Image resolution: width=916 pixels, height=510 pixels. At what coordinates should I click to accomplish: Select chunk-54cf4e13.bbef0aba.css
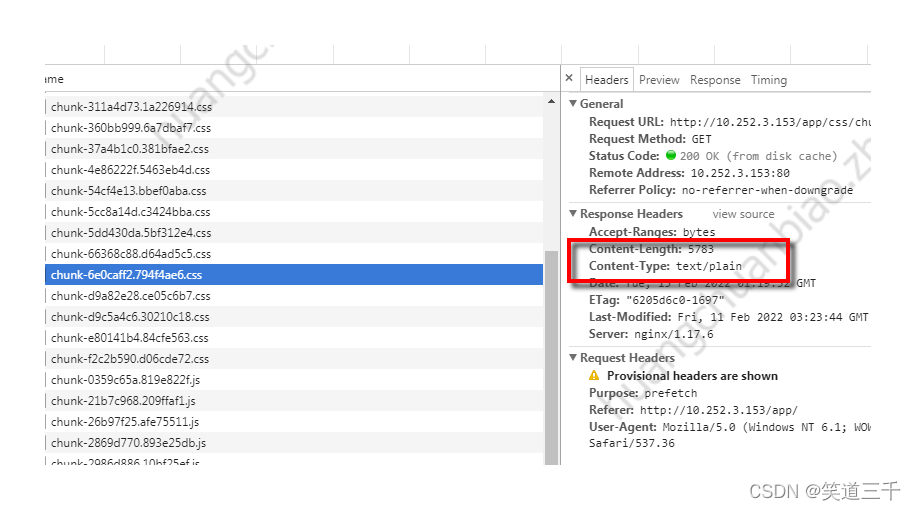point(294,191)
